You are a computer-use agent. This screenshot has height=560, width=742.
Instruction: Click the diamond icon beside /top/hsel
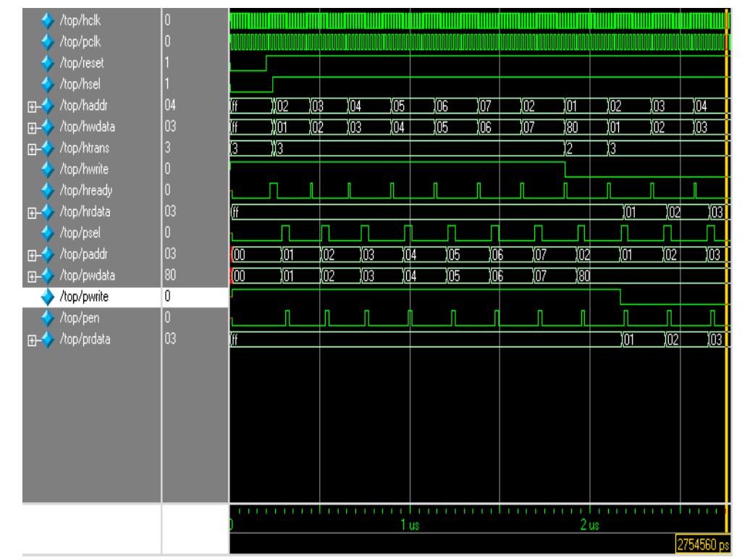click(x=48, y=84)
